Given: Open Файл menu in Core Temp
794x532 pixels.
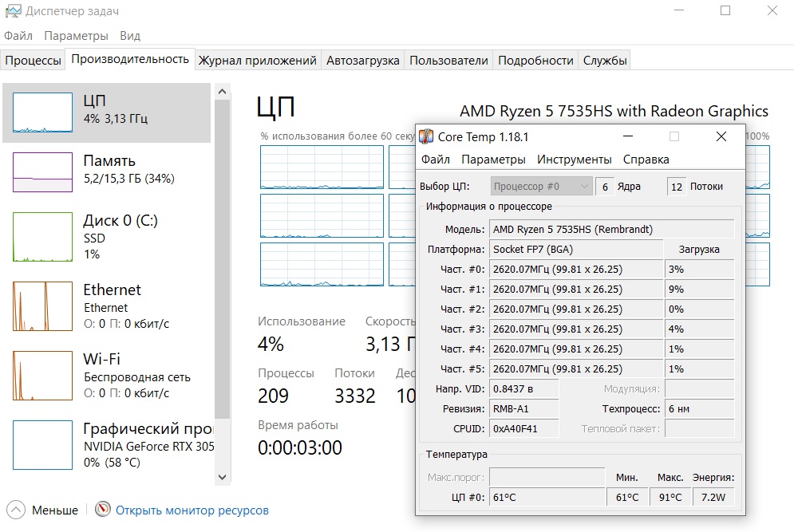Looking at the screenshot, I should click(x=436, y=160).
